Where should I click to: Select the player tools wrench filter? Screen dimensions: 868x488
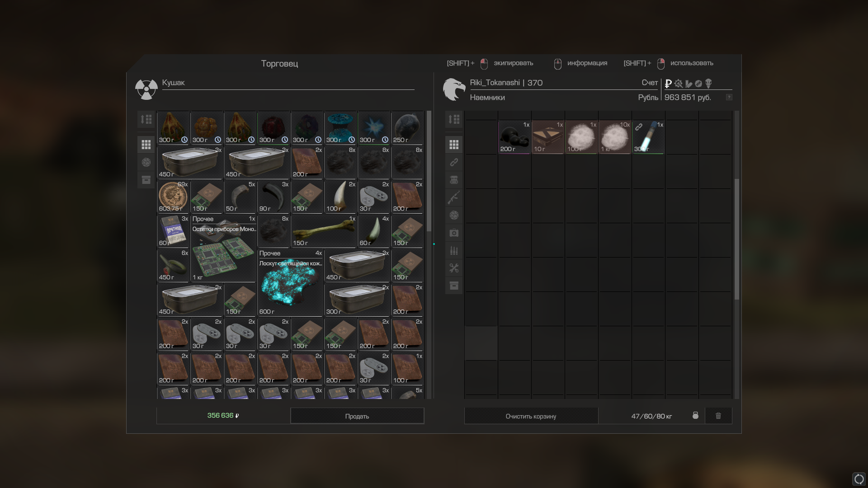(x=454, y=268)
